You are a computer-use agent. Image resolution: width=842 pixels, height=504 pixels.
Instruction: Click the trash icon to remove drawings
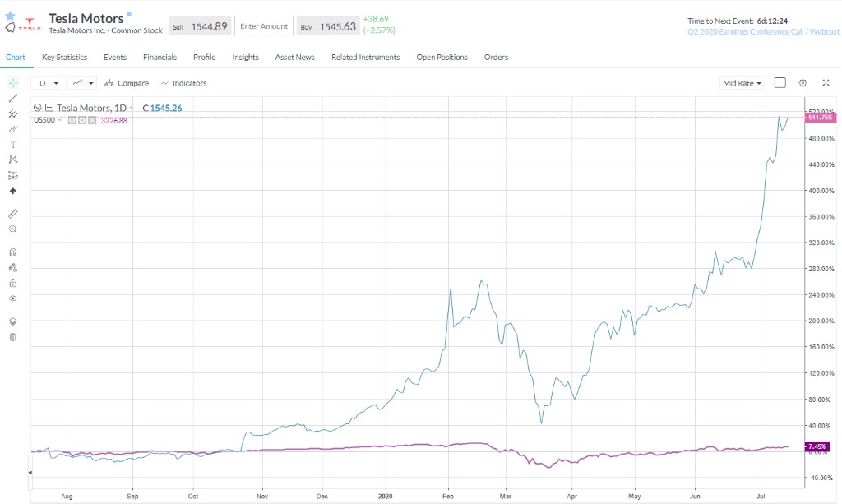pyautogui.click(x=12, y=337)
